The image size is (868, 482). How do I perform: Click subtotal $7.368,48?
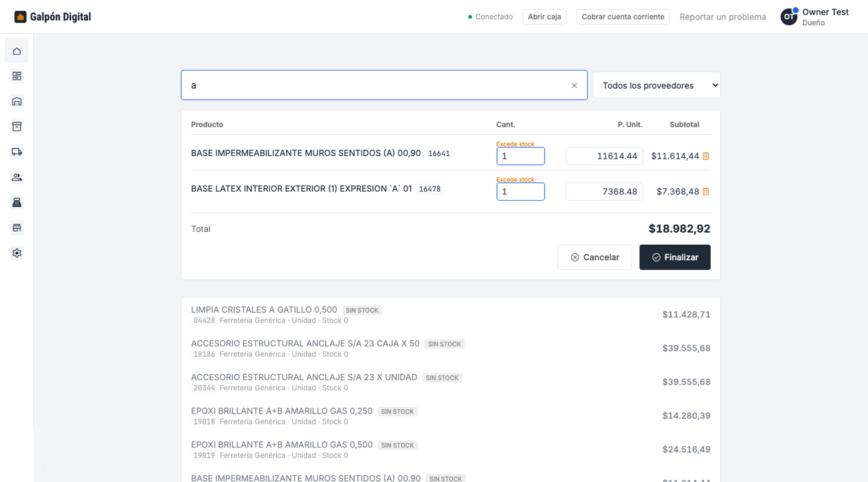coord(677,192)
